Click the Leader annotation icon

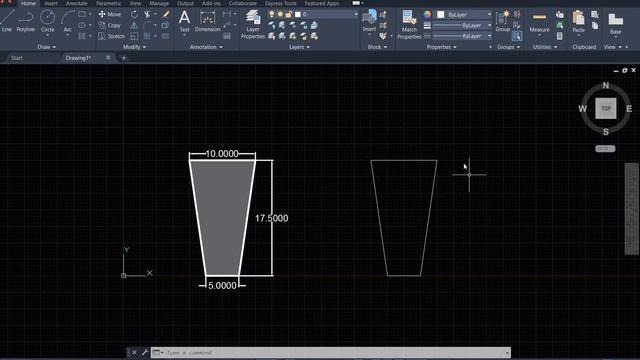tap(227, 25)
